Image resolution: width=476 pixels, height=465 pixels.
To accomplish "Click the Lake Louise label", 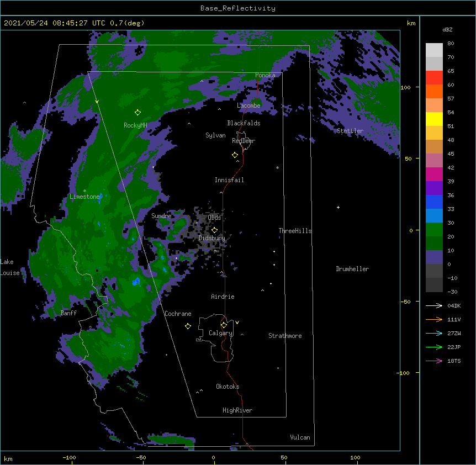I will click(10, 267).
